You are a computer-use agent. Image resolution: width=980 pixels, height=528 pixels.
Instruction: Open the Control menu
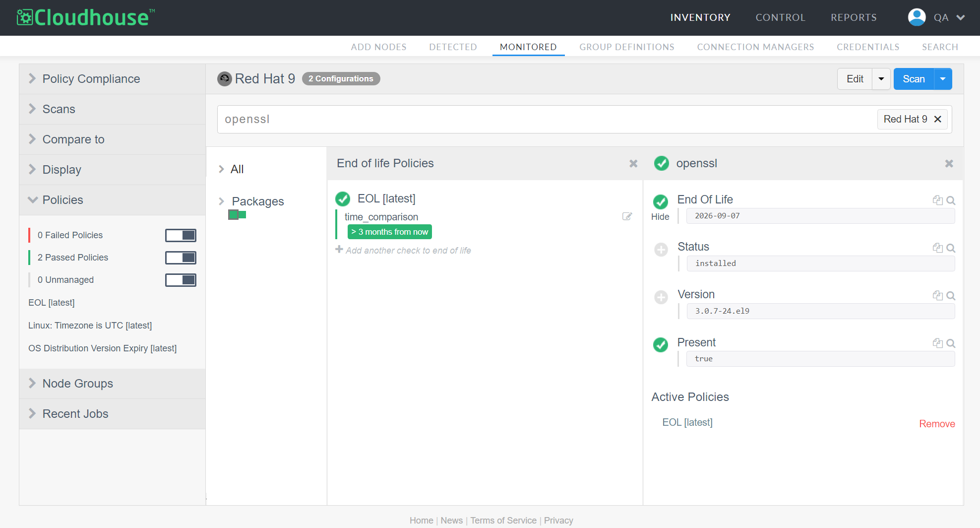coord(780,17)
